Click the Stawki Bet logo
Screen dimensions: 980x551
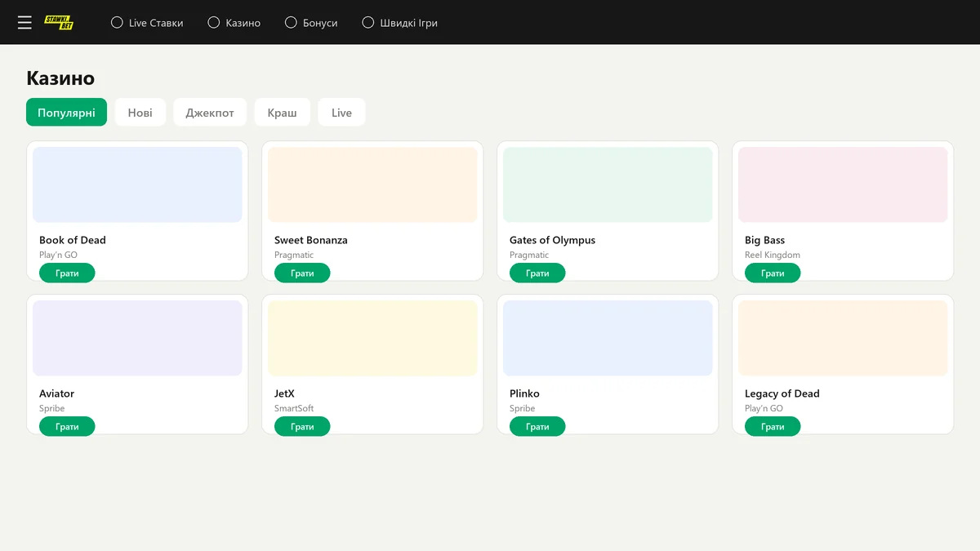point(59,23)
